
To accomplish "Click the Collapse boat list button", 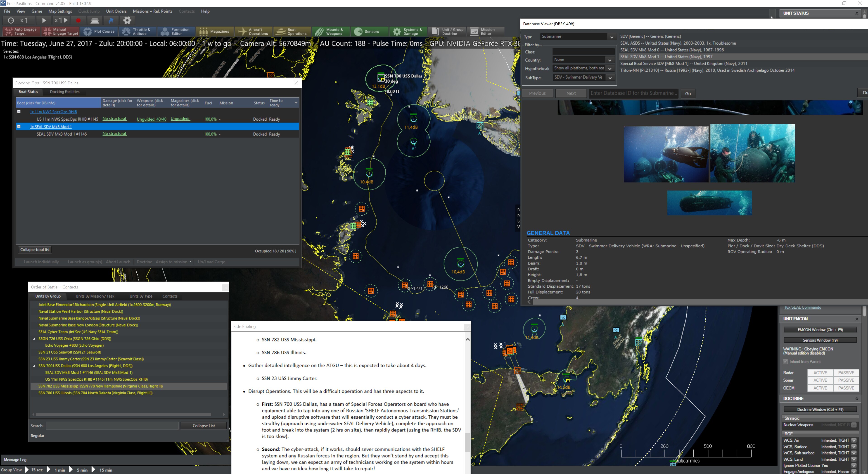I will [35, 250].
